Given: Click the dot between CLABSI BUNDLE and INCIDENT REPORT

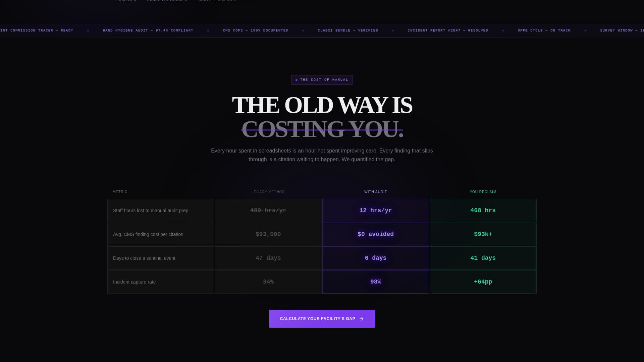Looking at the screenshot, I should pos(393,30).
